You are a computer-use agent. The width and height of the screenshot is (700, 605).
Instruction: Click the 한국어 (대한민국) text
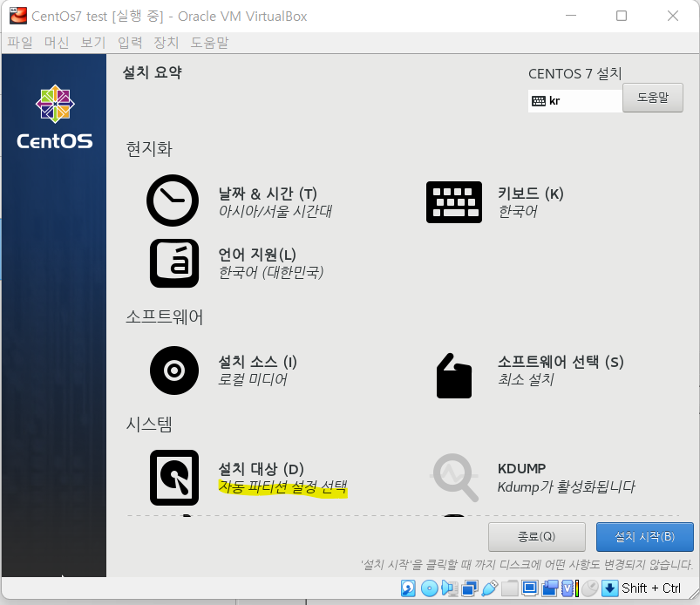[271, 272]
